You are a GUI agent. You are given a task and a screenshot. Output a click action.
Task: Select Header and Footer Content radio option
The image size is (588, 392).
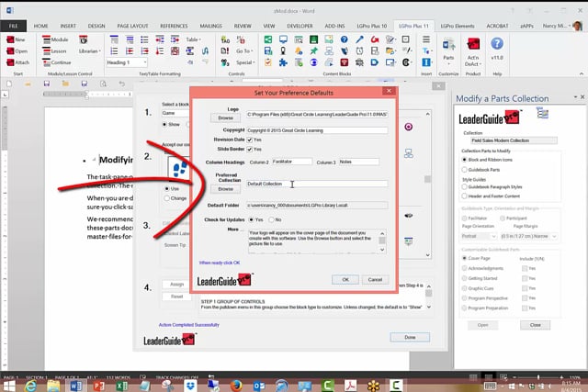coord(464,196)
